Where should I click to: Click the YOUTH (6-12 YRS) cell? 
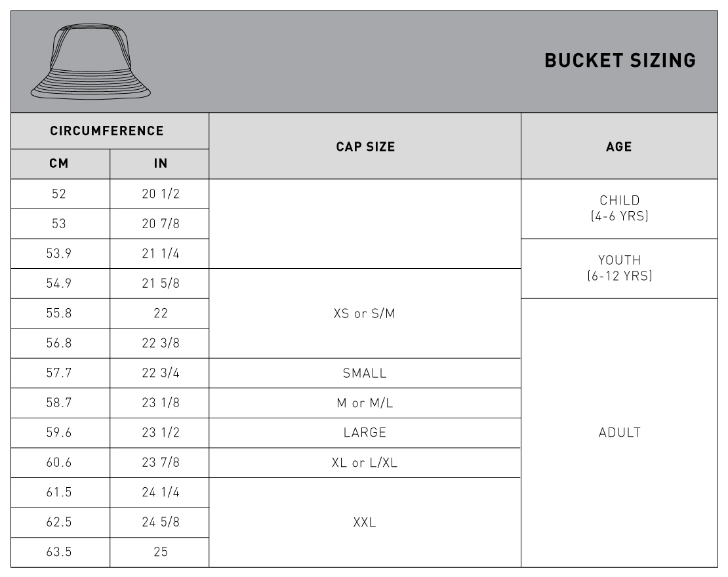[619, 268]
